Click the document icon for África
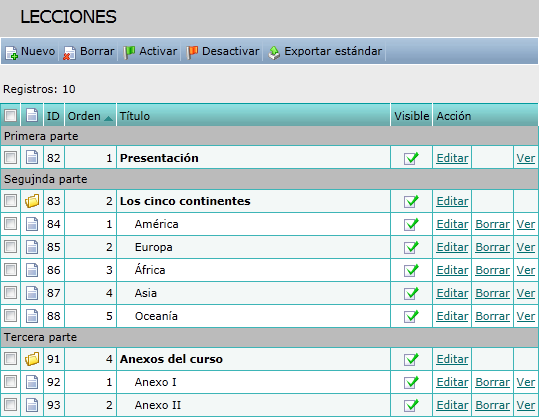The height and width of the screenshot is (417, 539). 32,270
